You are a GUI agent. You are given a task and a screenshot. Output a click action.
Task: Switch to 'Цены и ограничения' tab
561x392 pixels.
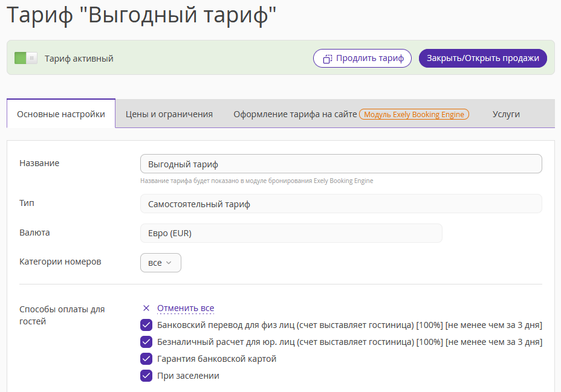pos(169,114)
